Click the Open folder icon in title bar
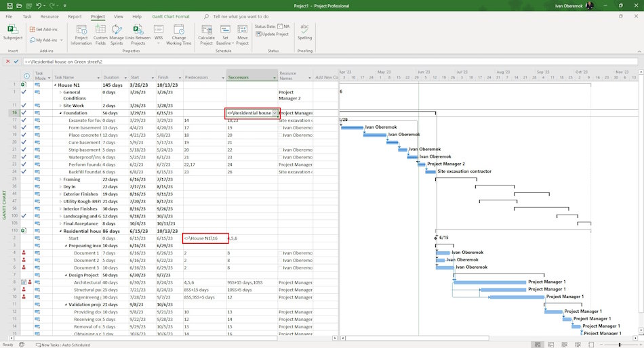The width and height of the screenshot is (644, 348). (x=19, y=5)
